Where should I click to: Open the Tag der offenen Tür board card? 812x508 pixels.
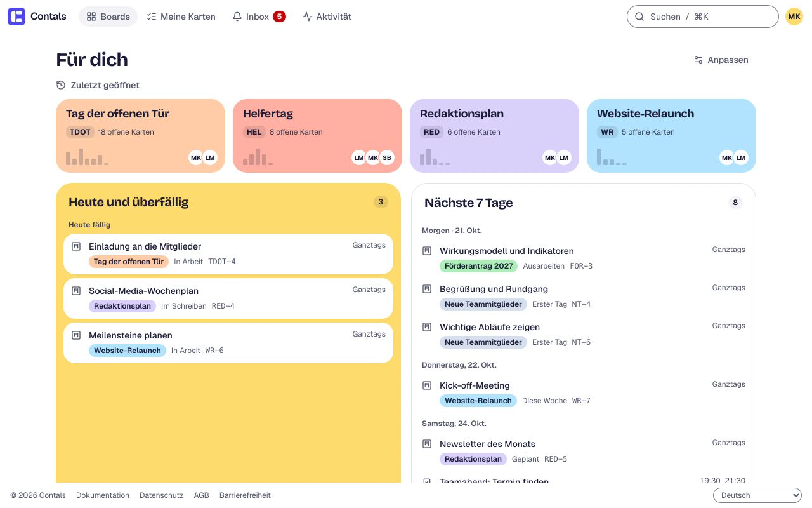click(x=140, y=136)
